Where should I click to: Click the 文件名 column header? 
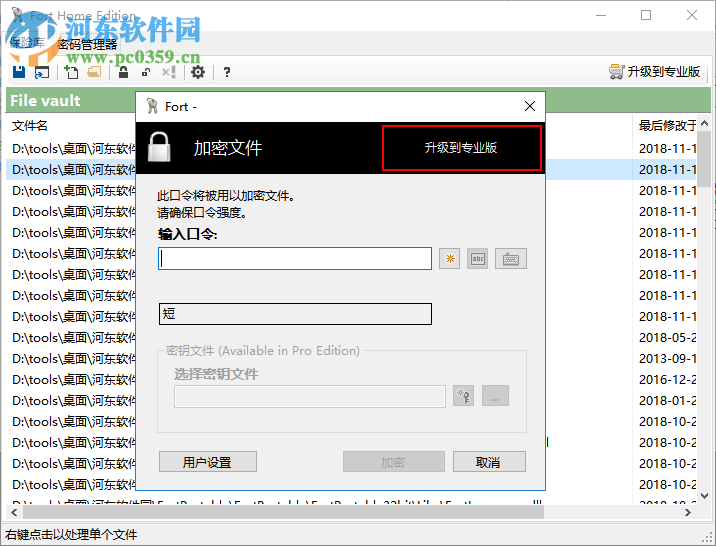(x=30, y=126)
